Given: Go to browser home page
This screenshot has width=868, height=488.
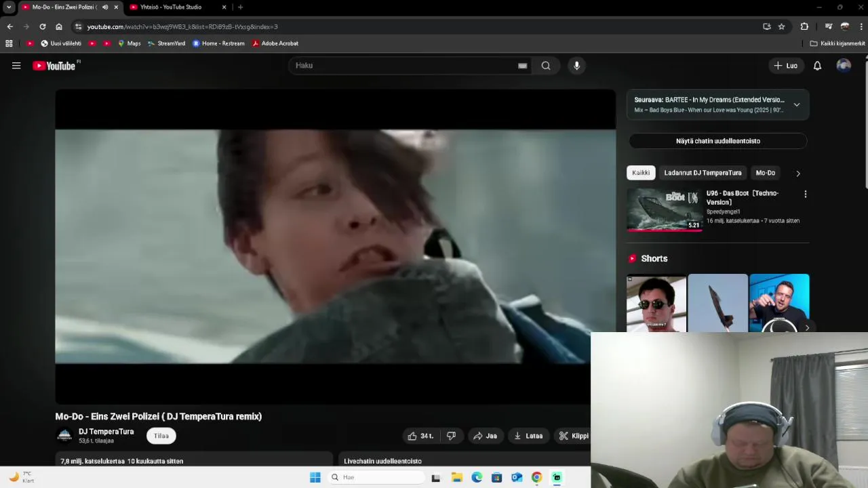Looking at the screenshot, I should (x=59, y=26).
